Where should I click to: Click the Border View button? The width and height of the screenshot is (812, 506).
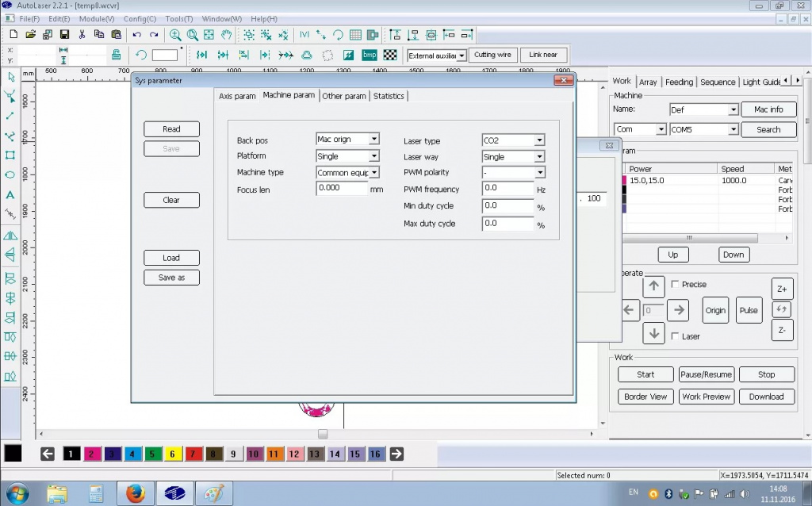(645, 397)
